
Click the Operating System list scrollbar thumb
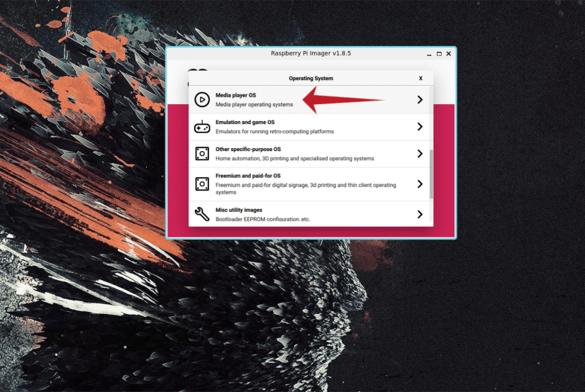point(431,174)
